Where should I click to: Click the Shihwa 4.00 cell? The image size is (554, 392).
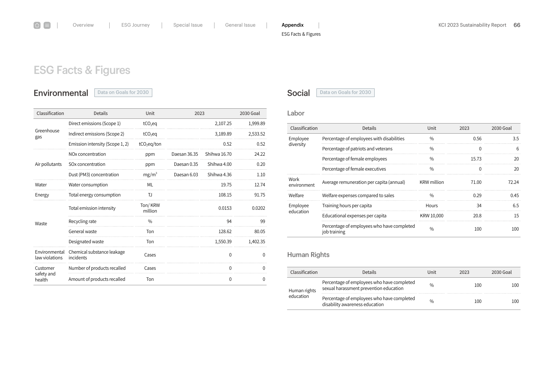[x=220, y=164]
